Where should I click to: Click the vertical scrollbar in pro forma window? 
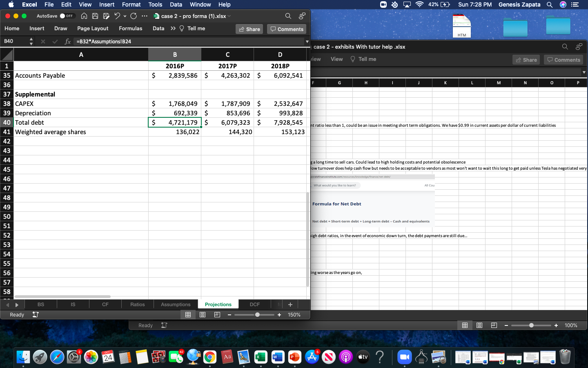pyautogui.click(x=308, y=239)
